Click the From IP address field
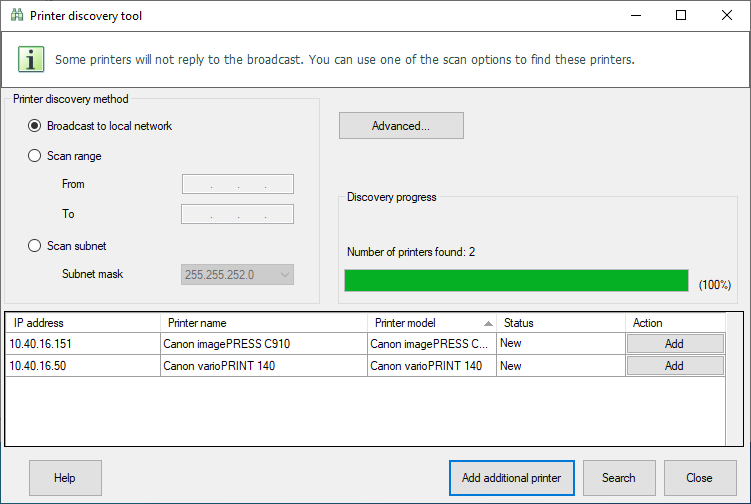Image resolution: width=751 pixels, height=504 pixels. [x=237, y=184]
